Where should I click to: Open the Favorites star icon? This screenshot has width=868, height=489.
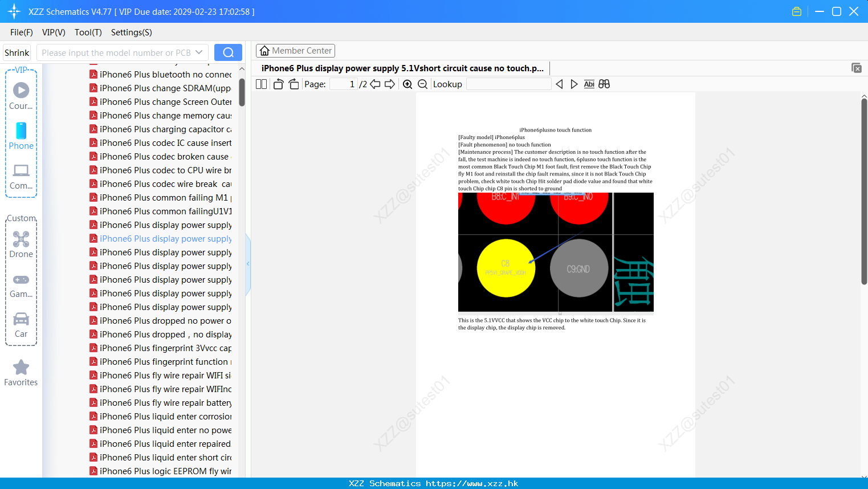tap(21, 367)
